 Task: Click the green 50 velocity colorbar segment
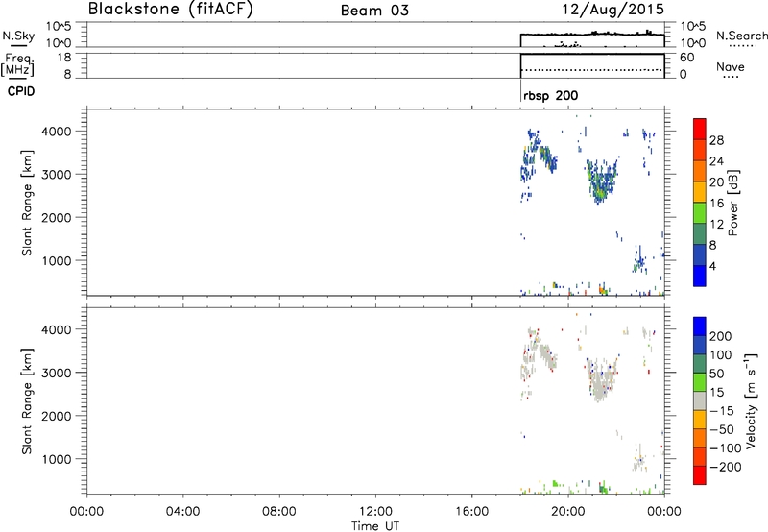[700, 382]
